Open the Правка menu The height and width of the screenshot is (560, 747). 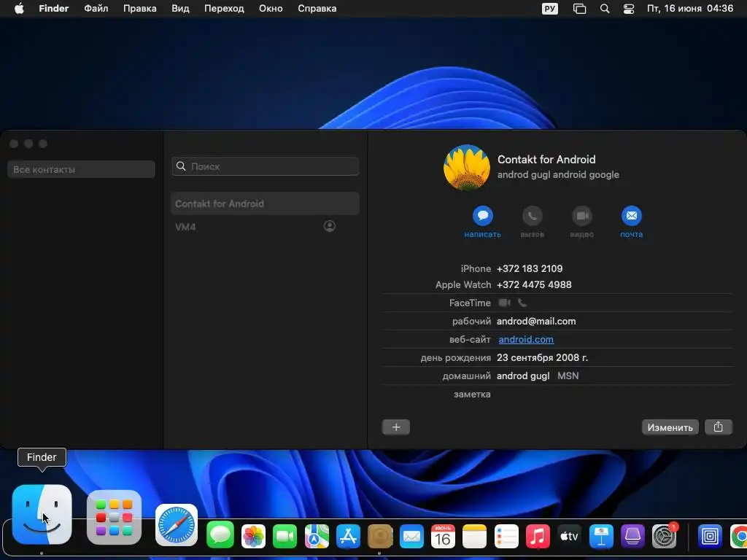click(x=139, y=9)
